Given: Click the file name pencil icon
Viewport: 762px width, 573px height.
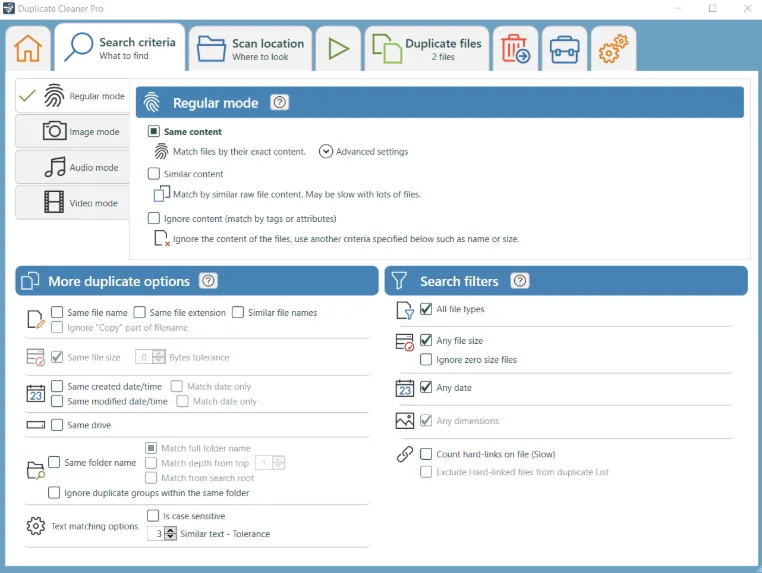Looking at the screenshot, I should pos(35,320).
